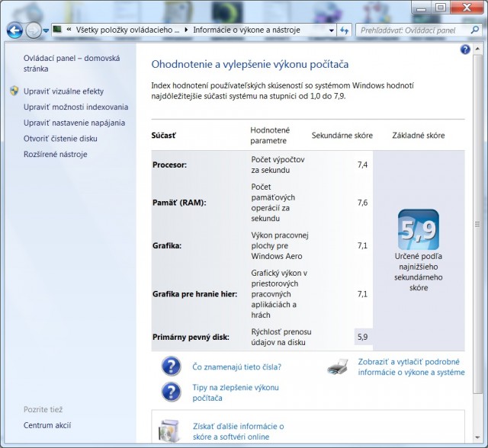
Task: Open the recent pages dropdown arrow
Action: click(47, 31)
